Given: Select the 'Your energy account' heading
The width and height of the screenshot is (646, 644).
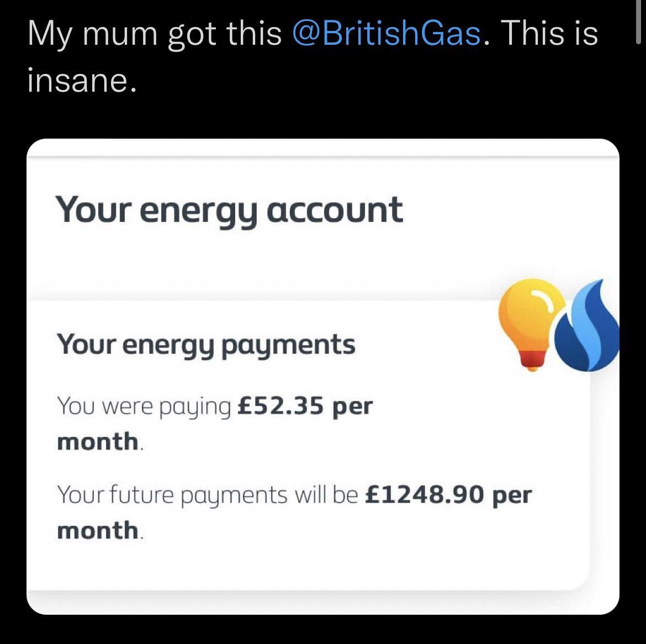Looking at the screenshot, I should (x=229, y=212).
